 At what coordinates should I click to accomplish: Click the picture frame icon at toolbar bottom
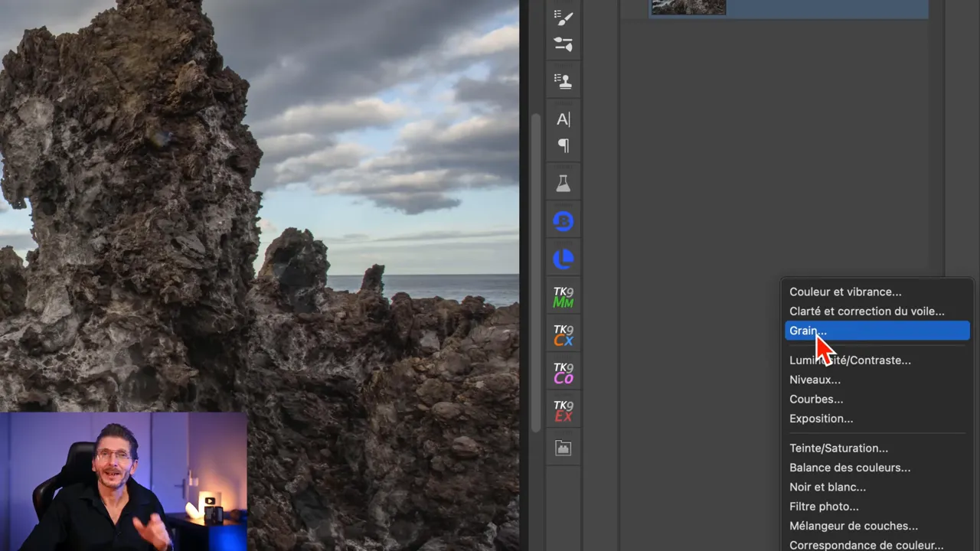tap(563, 447)
